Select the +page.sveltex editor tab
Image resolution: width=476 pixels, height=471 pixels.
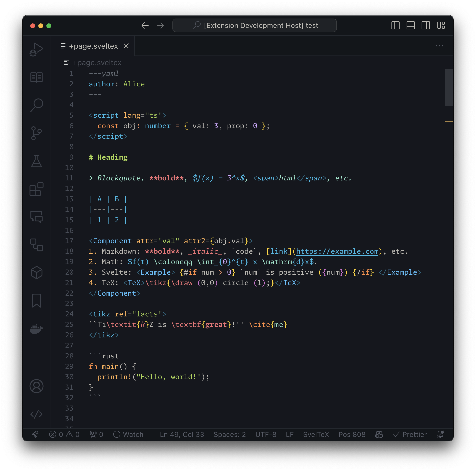coord(93,46)
